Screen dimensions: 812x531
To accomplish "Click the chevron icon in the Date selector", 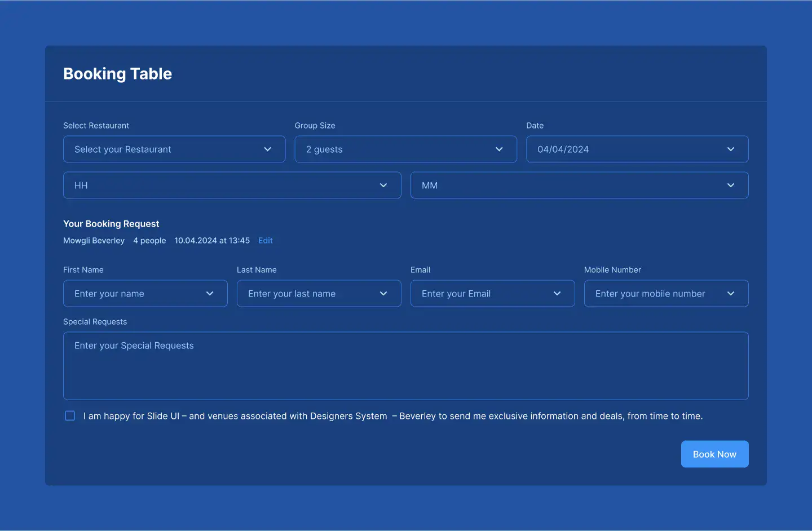I will [731, 149].
